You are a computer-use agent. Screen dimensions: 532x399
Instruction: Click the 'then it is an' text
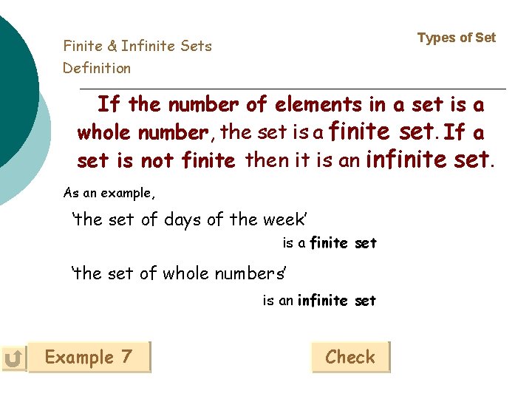[x=303, y=160]
